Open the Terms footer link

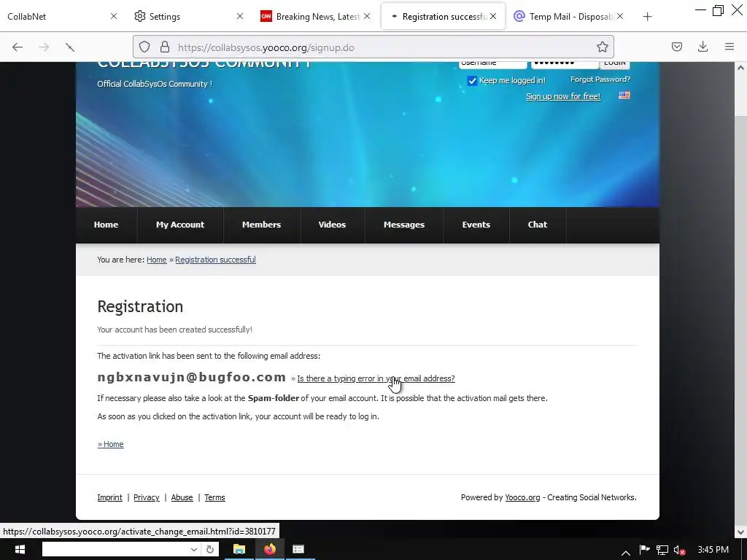[214, 497]
